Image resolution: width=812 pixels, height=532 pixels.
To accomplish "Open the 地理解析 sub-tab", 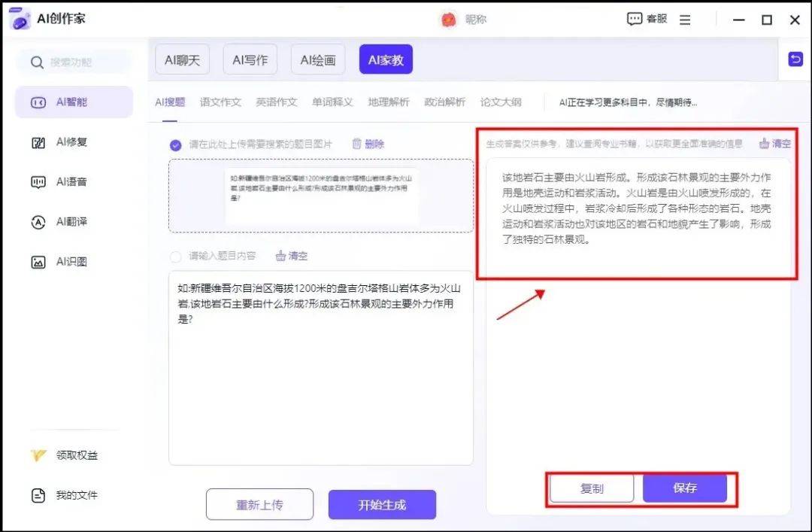I will pos(389,102).
